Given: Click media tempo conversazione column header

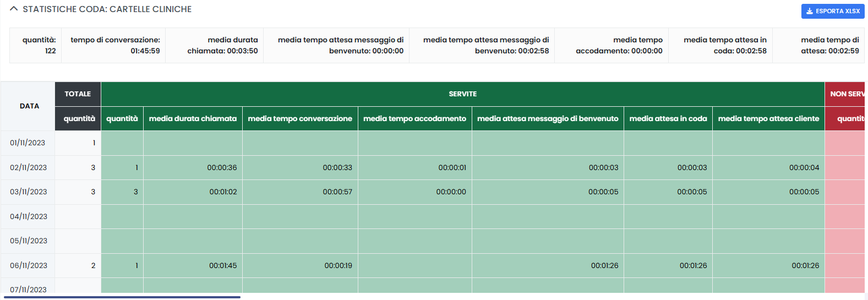Looking at the screenshot, I should (x=300, y=118).
